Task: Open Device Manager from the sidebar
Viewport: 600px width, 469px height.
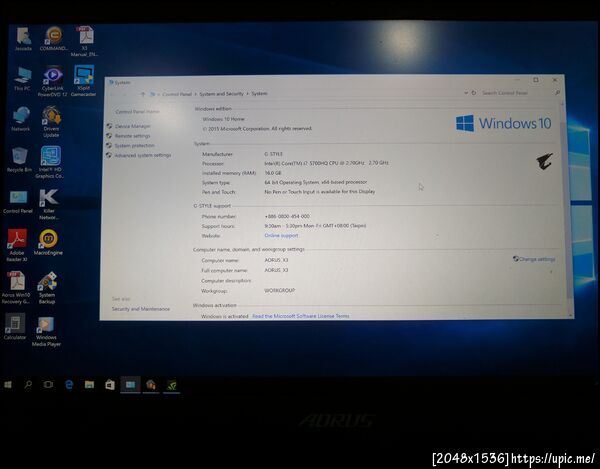Action: (x=132, y=126)
